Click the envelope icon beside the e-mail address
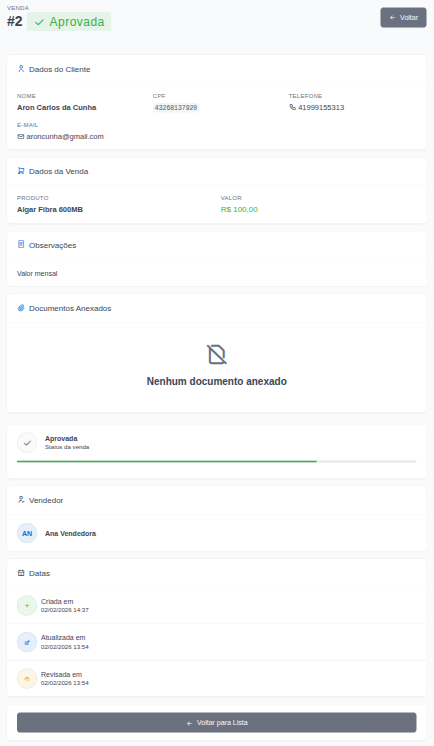 [20, 137]
